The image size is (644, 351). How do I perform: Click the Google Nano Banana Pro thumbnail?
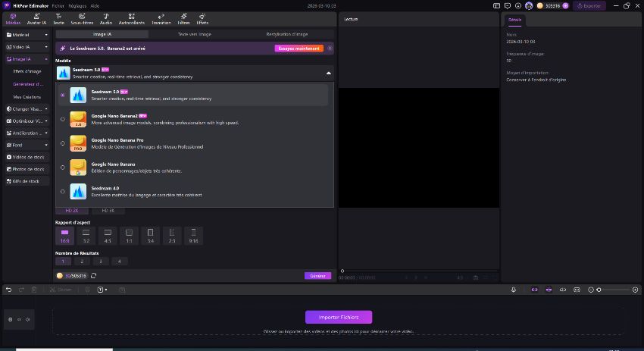[78, 143]
